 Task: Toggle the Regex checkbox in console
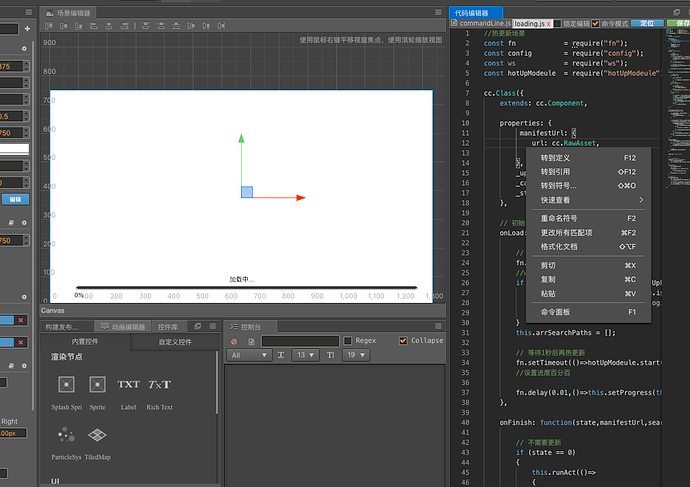coord(348,341)
